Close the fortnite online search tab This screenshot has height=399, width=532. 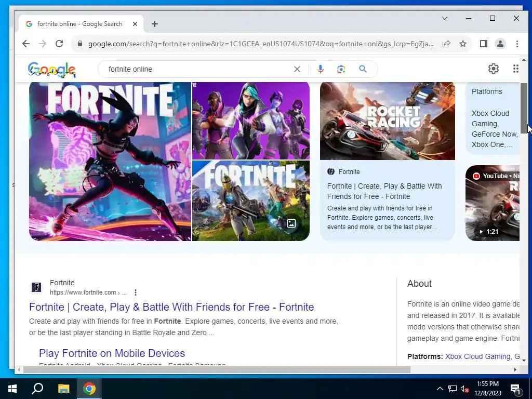(x=135, y=24)
